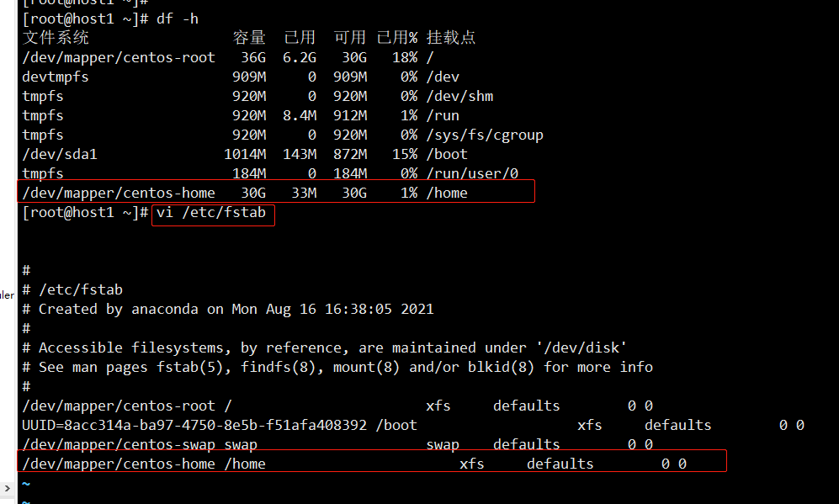Click the "6.2G" used value
Viewport: 839px width, 504px height.
[300, 57]
